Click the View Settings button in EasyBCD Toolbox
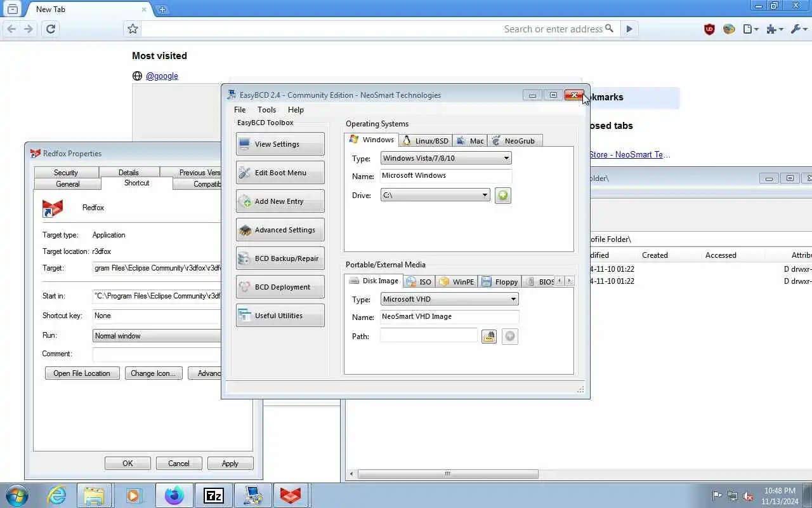812x508 pixels. (x=280, y=144)
